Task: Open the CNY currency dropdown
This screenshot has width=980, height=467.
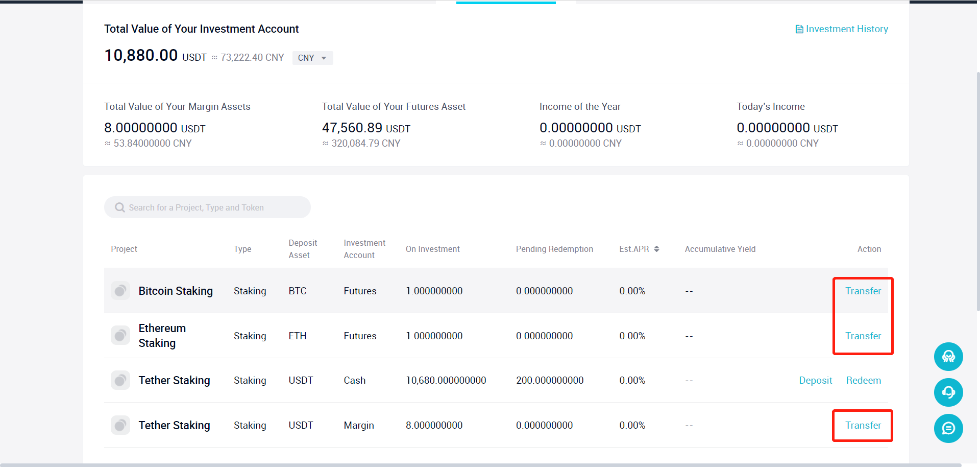Action: [312, 58]
